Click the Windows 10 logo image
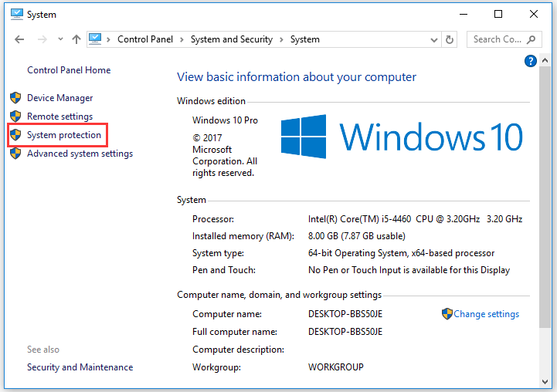Screen dimensions: 557x392 [x=402, y=137]
